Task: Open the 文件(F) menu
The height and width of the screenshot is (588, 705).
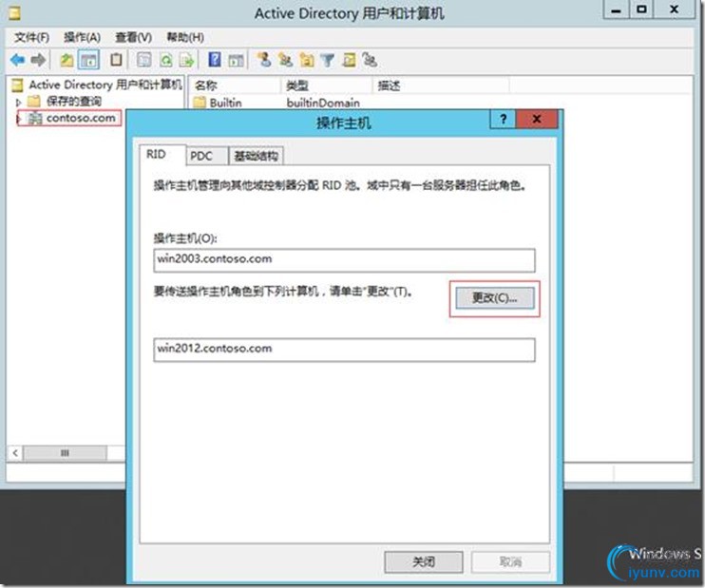Action: (31, 37)
